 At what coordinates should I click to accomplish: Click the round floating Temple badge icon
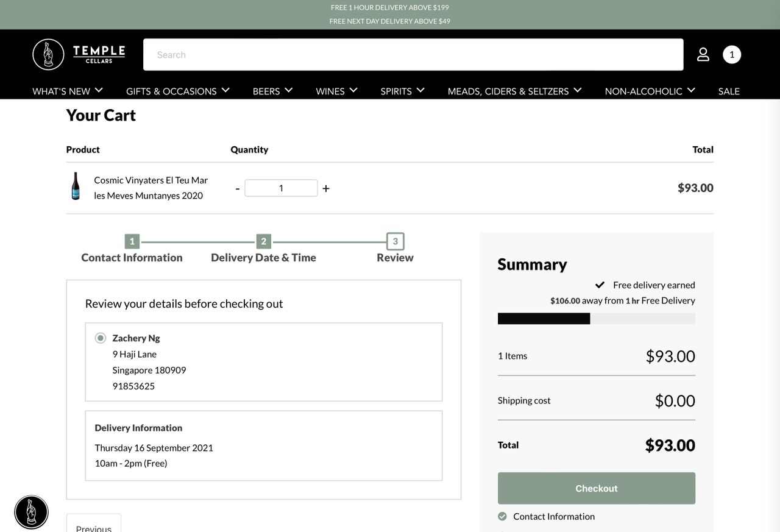pos(31,512)
